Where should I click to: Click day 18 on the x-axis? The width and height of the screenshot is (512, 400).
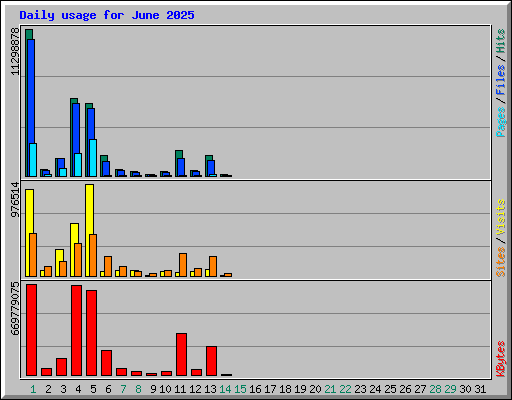click(285, 389)
